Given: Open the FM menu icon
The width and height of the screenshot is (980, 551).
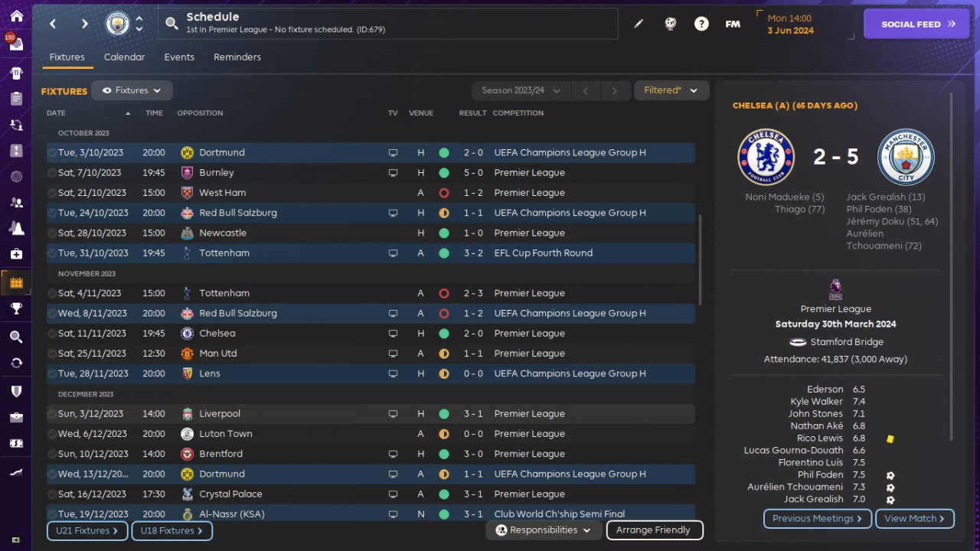Looking at the screenshot, I should tap(733, 24).
